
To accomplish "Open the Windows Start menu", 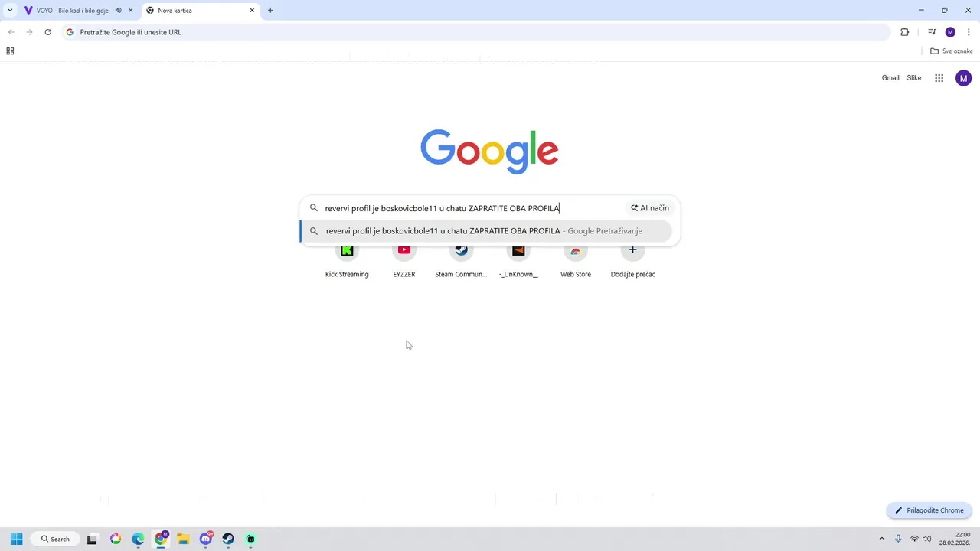I will tap(16, 539).
